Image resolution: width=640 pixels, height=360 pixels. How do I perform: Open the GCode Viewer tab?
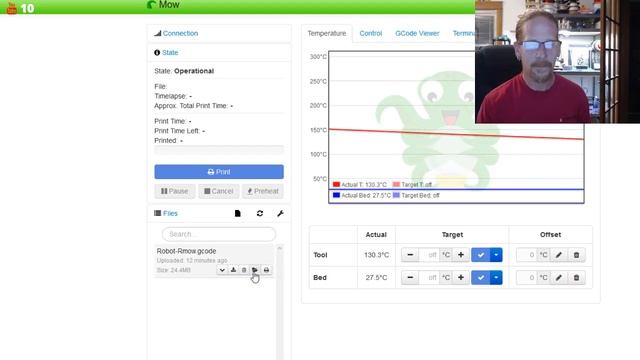tap(417, 33)
